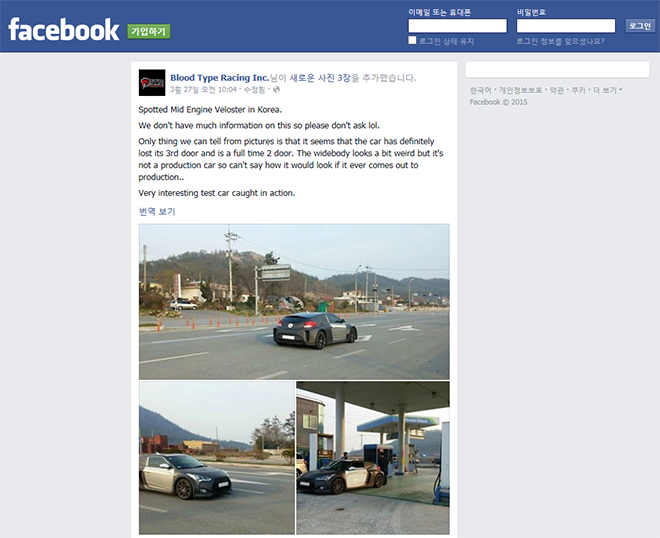Click 번역 보기 to see translation
Screen dimensions: 660x538
157,211
